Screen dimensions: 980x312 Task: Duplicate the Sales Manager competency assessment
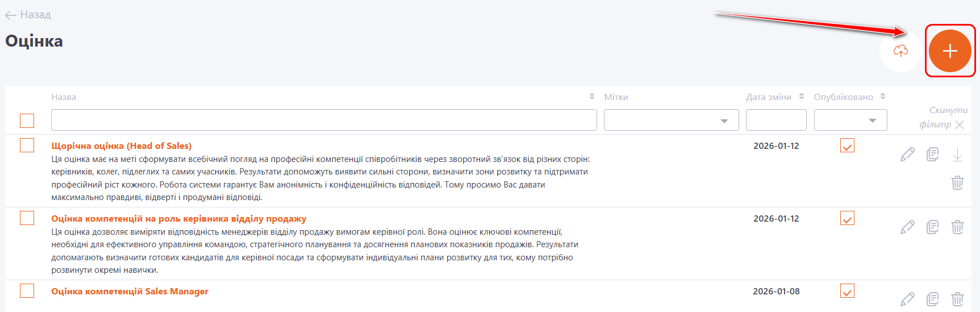932,299
